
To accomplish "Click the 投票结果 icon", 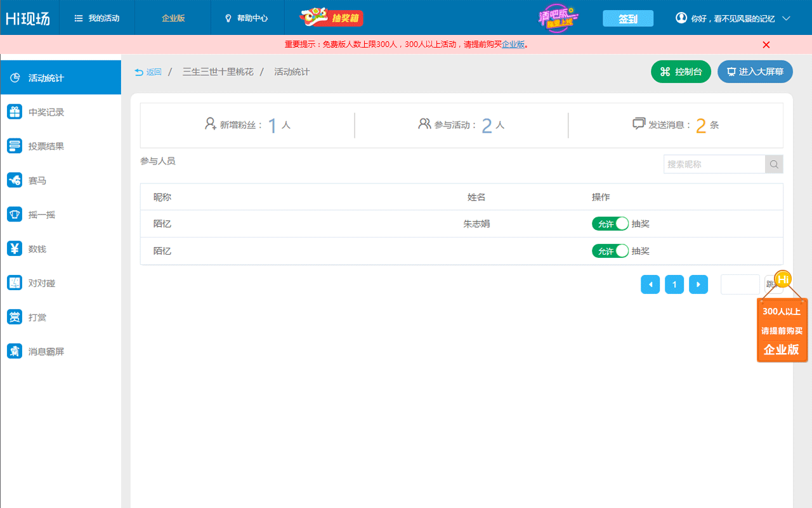I will click(15, 146).
